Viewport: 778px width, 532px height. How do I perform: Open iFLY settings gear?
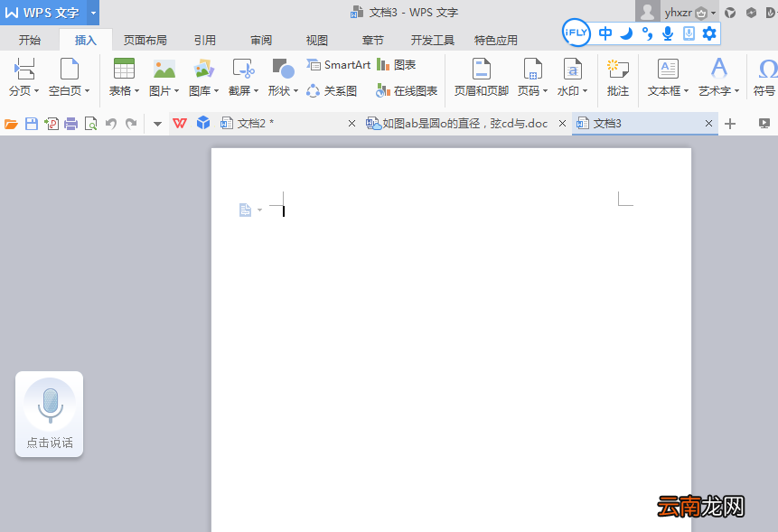coord(709,33)
